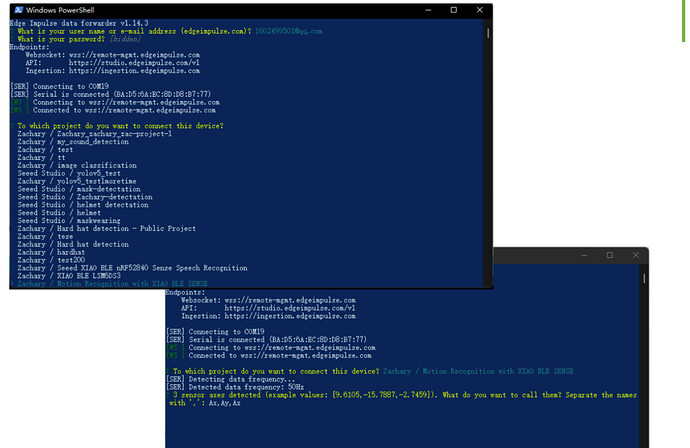690x448 pixels.
Task: Select project Zachary / my_sound_detection
Action: (73, 142)
